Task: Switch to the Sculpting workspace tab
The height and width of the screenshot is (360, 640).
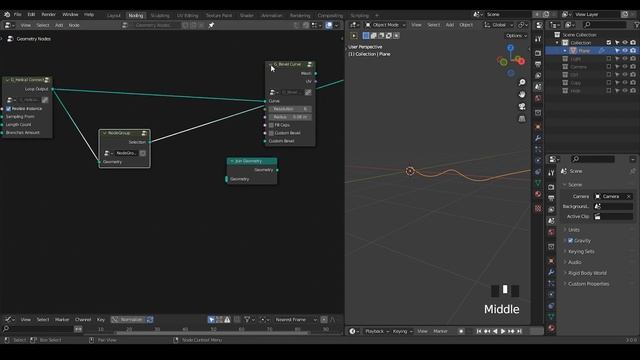Action: click(x=160, y=16)
